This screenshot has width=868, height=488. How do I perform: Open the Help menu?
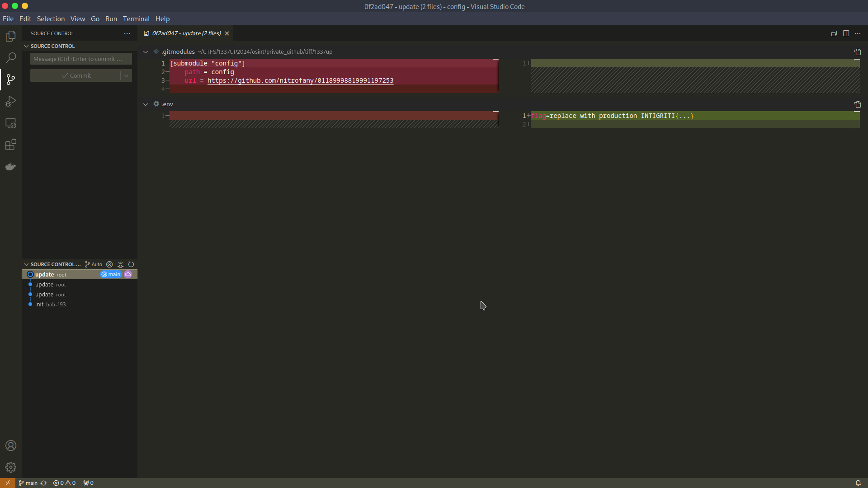point(162,19)
